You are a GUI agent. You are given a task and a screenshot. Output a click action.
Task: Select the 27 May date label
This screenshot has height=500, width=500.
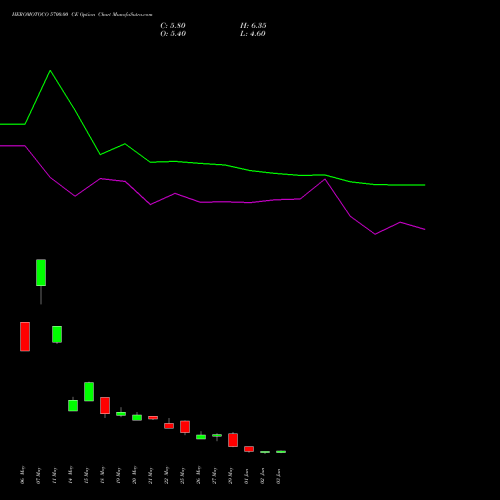[215, 475]
